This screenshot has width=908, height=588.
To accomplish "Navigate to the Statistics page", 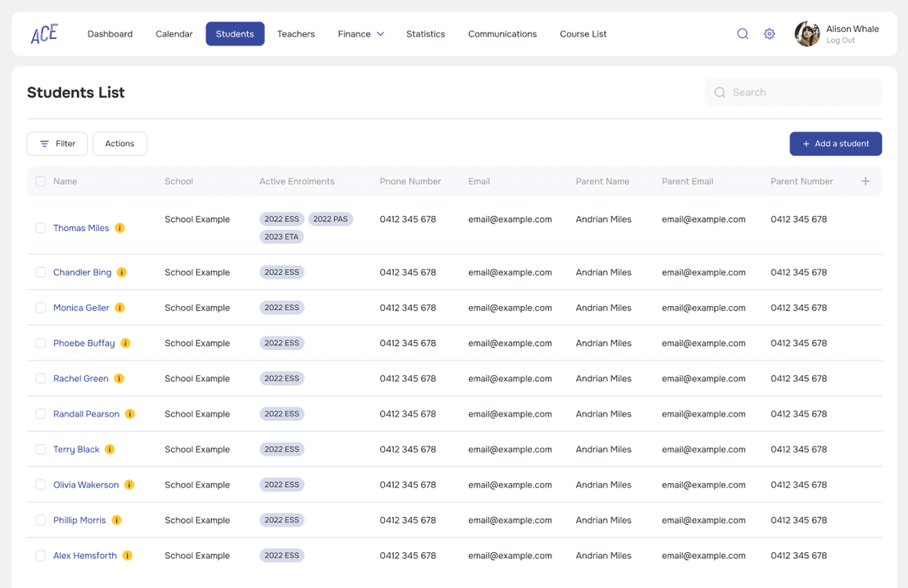I will click(x=425, y=34).
